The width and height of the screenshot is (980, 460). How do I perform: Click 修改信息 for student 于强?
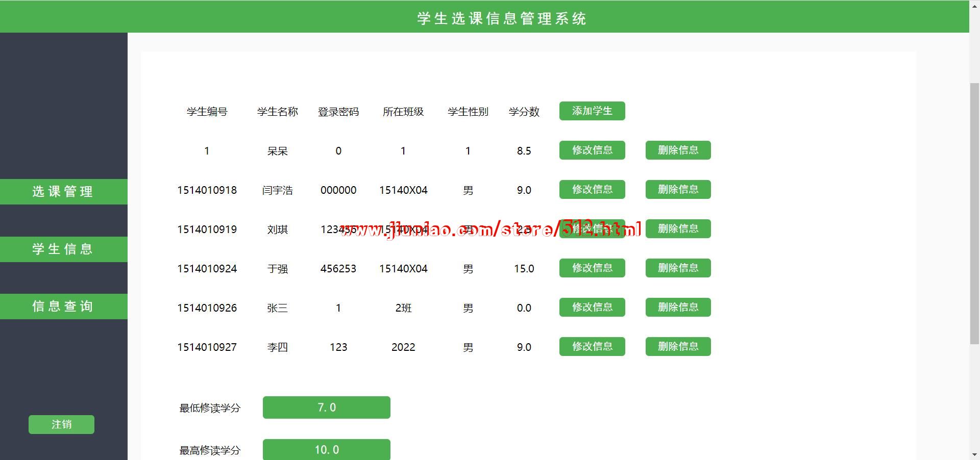(592, 268)
